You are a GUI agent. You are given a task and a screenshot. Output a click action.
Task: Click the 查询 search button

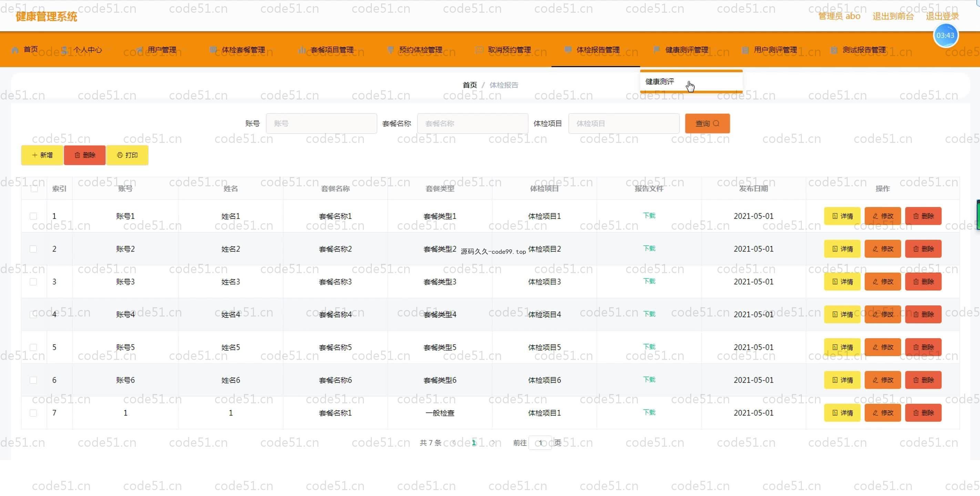click(707, 123)
